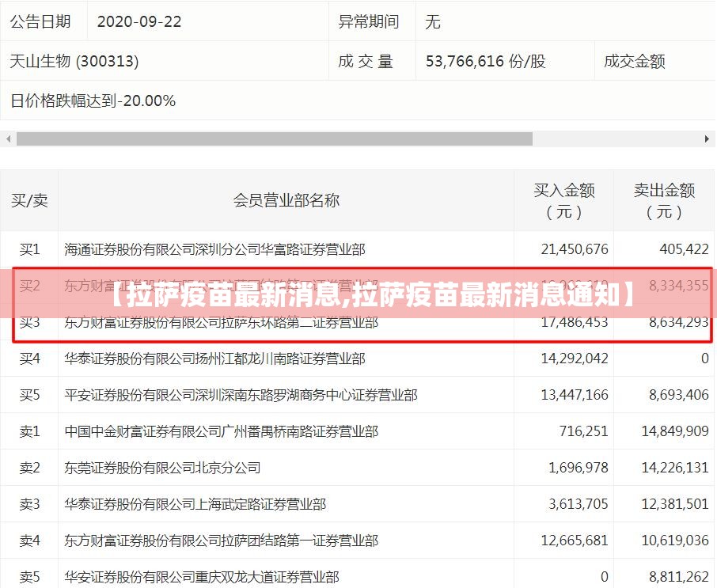Click the 买/卖 column header
This screenshot has width=717, height=588.
tap(29, 200)
